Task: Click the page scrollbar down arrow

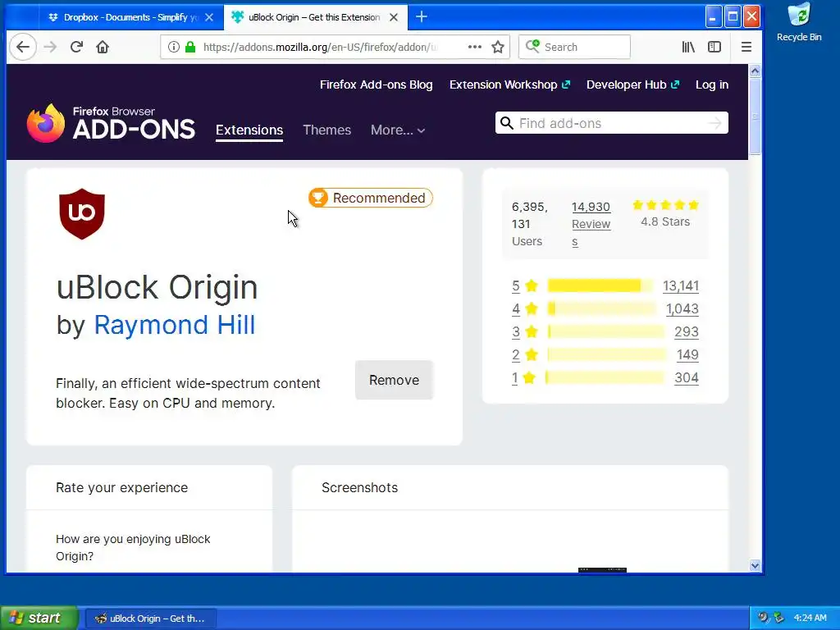Action: pos(755,565)
